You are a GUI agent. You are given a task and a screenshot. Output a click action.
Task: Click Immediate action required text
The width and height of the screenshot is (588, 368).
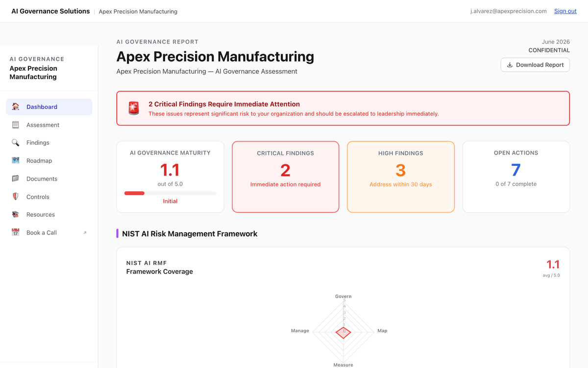pos(285,184)
